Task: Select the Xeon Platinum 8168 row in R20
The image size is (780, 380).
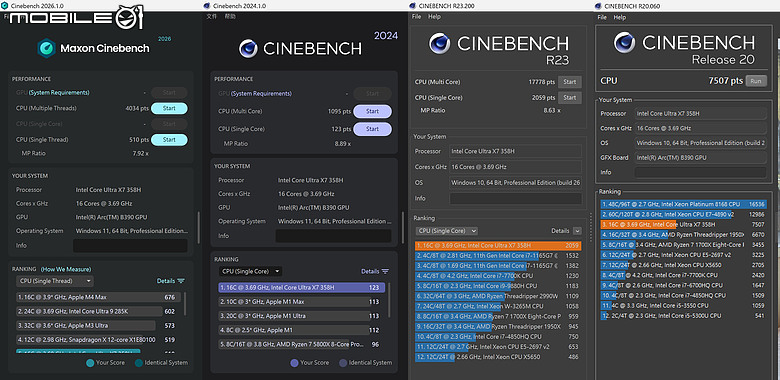Action: (683, 204)
